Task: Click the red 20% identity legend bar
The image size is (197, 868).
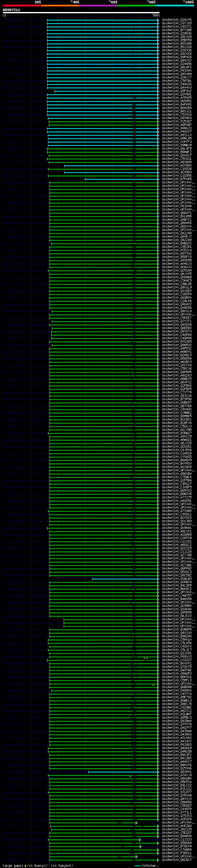Action: click(x=22, y=6)
